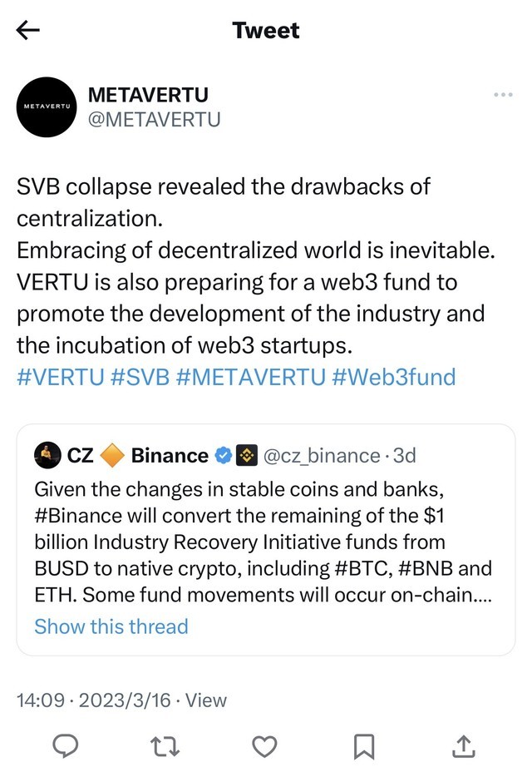Open the #Web3fund hashtag
The image size is (532, 772).
(394, 377)
